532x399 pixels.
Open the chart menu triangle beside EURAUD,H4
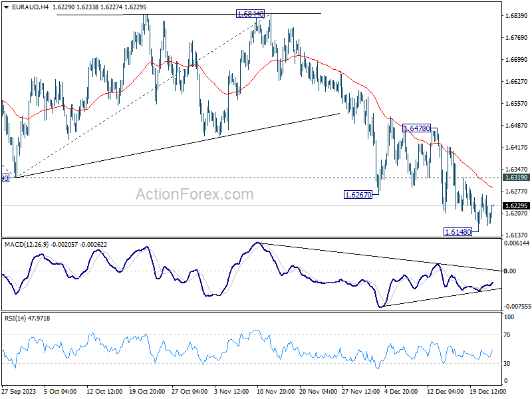(7, 7)
